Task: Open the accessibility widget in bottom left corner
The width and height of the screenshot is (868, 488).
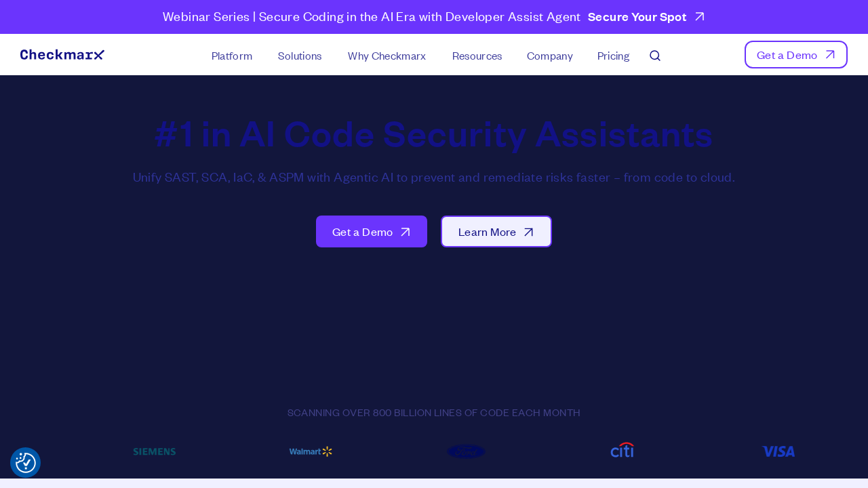Action: pos(24,462)
